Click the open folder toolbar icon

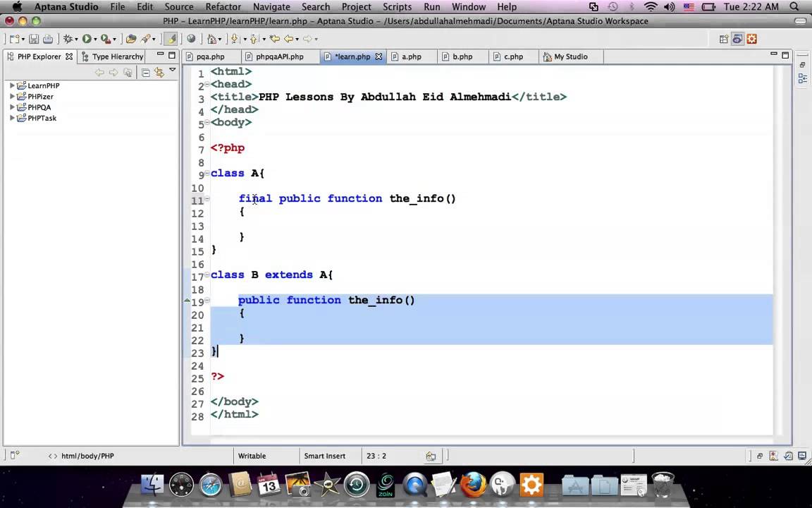click(x=131, y=39)
